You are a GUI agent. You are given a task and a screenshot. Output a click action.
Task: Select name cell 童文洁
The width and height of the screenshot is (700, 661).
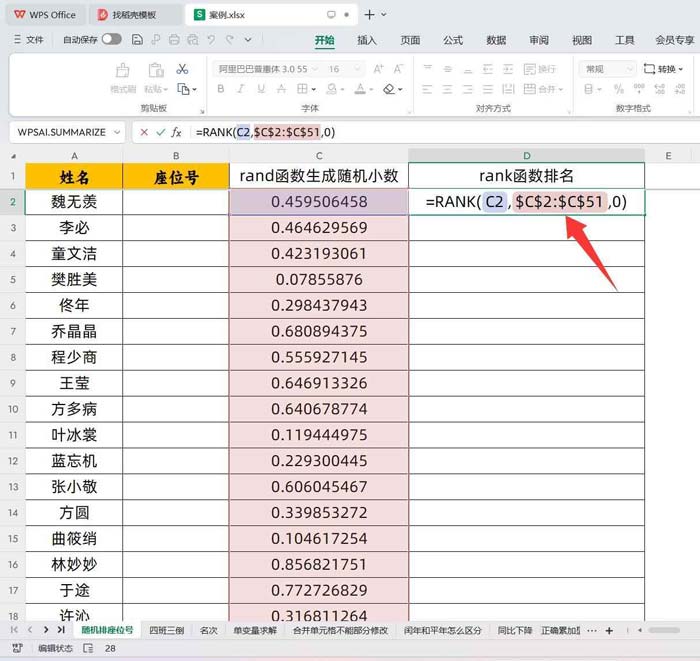click(74, 254)
